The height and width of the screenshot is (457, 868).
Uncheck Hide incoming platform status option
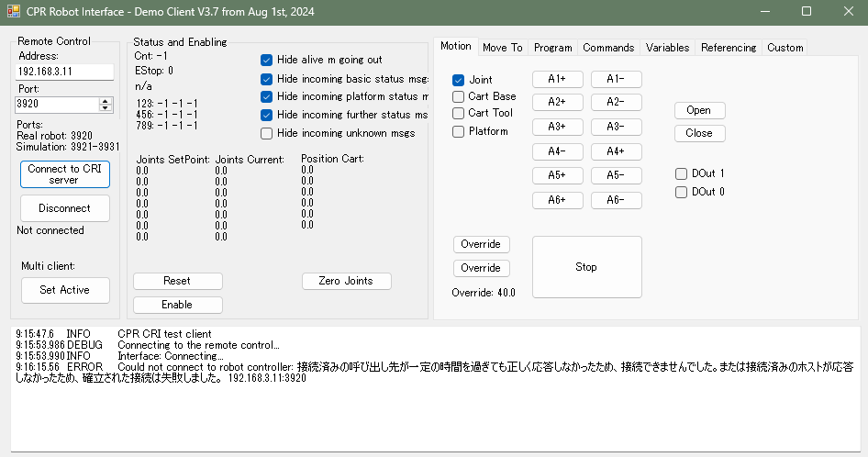click(267, 96)
